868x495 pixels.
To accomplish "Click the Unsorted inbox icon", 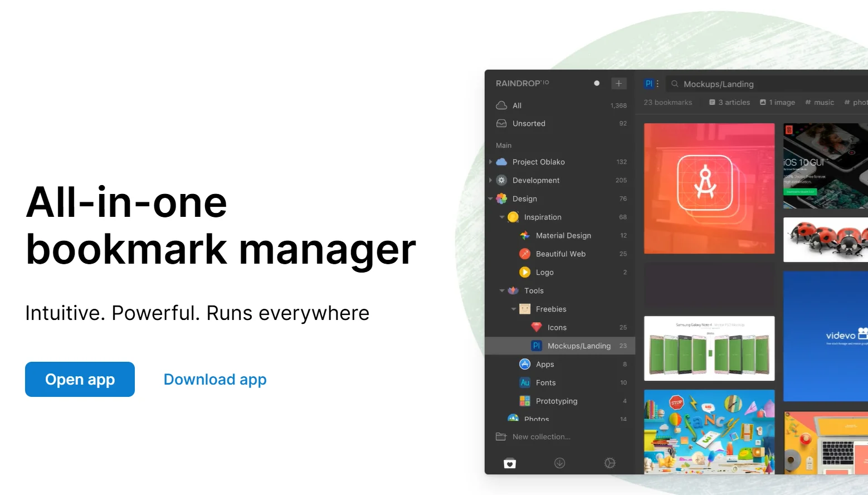I will pos(501,124).
